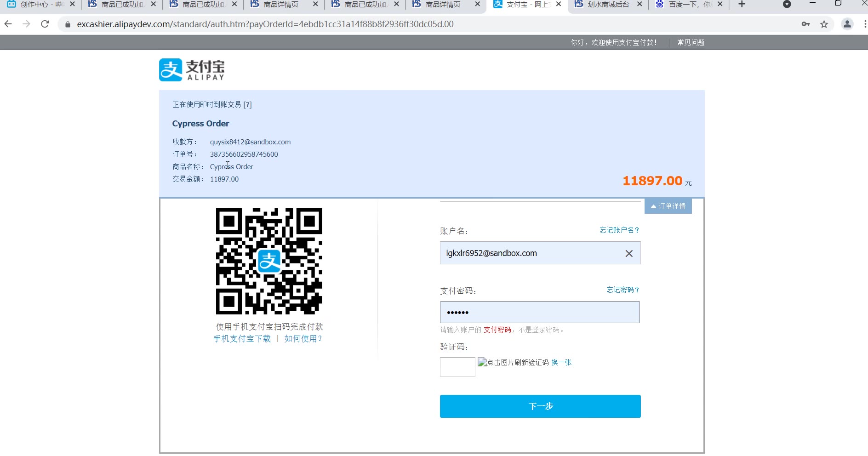Switch to the 百度一下 tab
The height and width of the screenshot is (456, 868).
[x=689, y=4]
